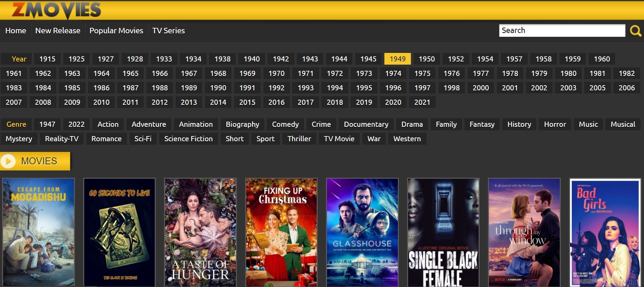Select year 2007
The width and height of the screenshot is (644, 287).
[14, 102]
